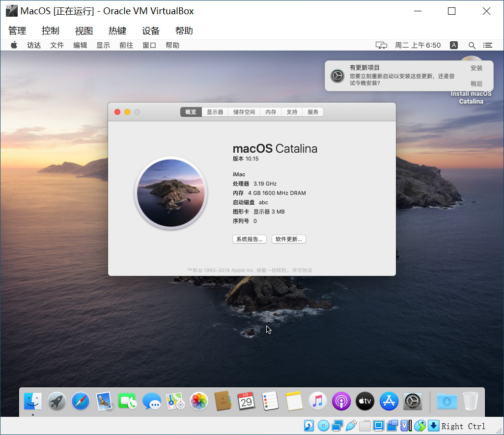Open Mail stamp icon in Dock
The width and height of the screenshot is (504, 435).
pos(104,401)
